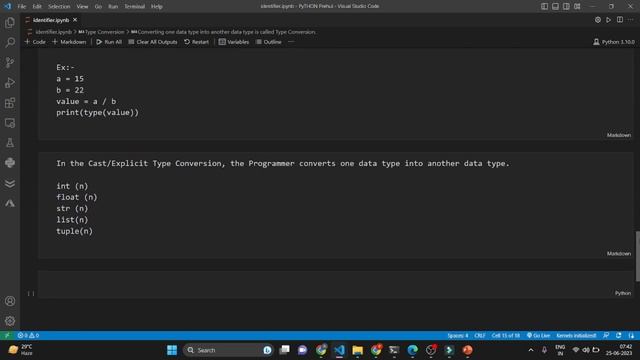Open the Accounts menu icon

[x=10, y=301]
